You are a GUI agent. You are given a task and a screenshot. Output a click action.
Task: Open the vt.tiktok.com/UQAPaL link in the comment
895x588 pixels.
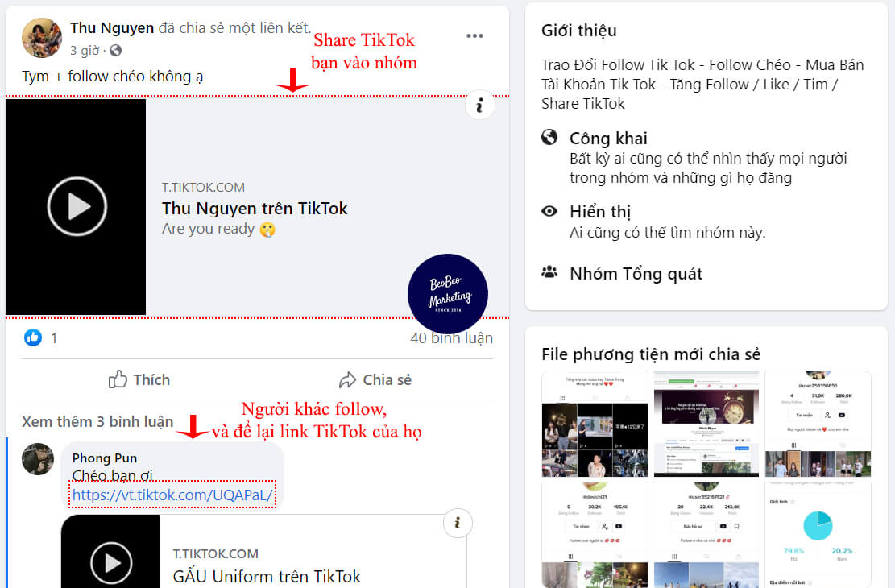point(172,495)
